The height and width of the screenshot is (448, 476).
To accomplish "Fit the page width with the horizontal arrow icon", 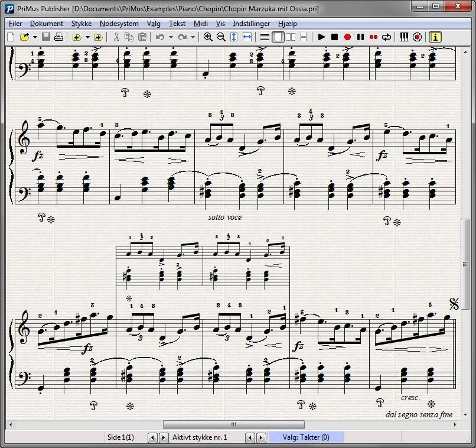I will coord(247,37).
